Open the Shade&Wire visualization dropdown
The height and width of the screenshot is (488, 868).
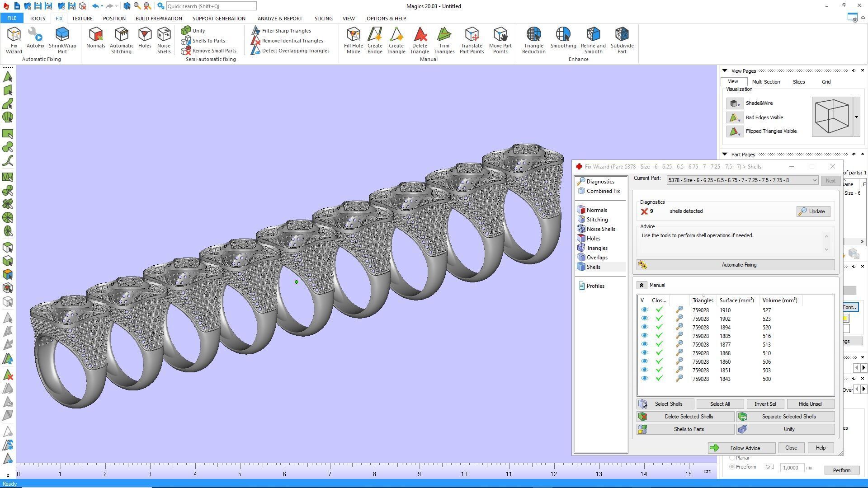click(735, 103)
